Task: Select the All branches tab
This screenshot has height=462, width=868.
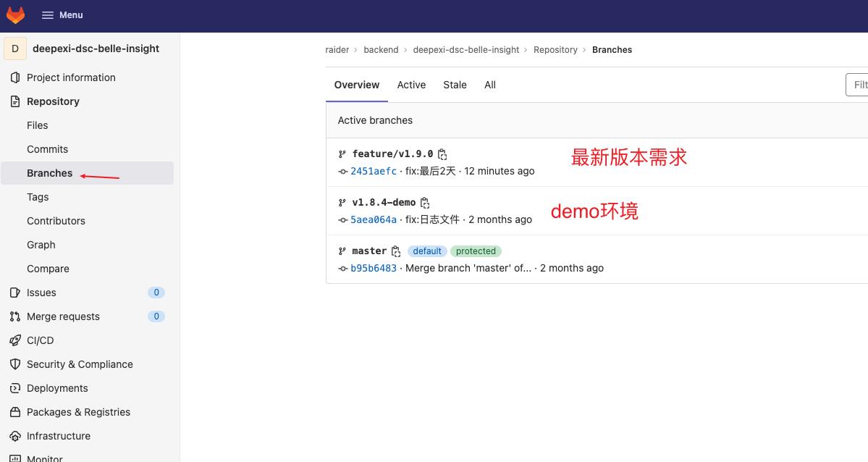Action: [490, 85]
